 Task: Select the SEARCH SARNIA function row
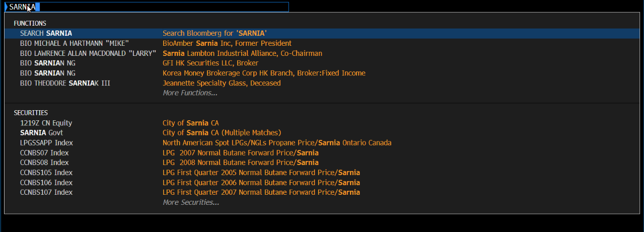(x=322, y=33)
